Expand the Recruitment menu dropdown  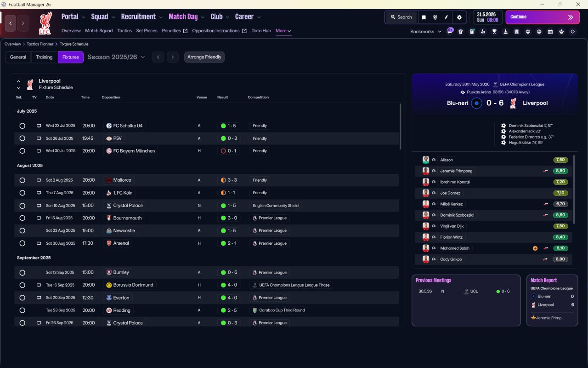pyautogui.click(x=161, y=17)
